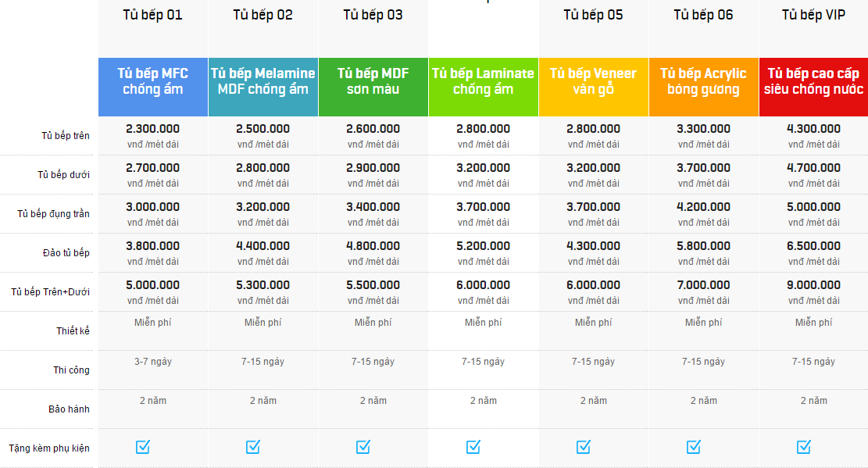Click the 3-7 ngày construction time cell
This screenshot has height=468, width=868.
click(x=153, y=362)
